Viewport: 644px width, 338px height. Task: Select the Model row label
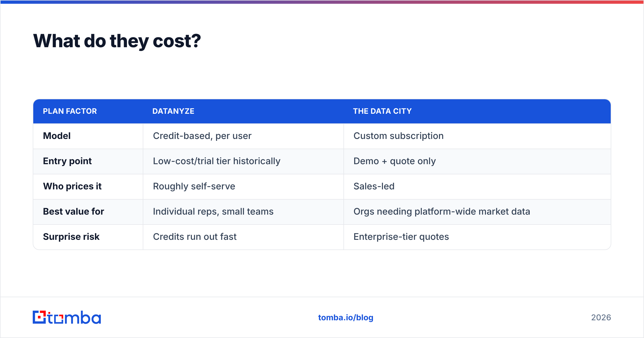tap(57, 136)
